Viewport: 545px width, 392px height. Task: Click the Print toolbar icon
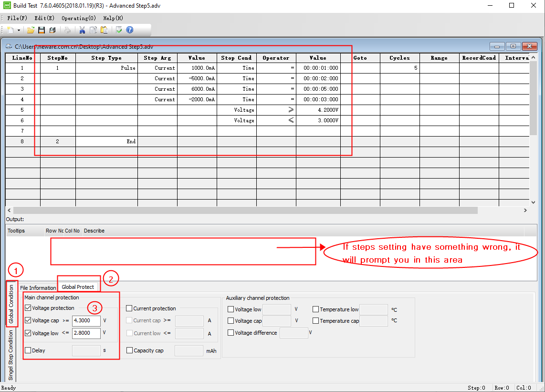pos(67,30)
